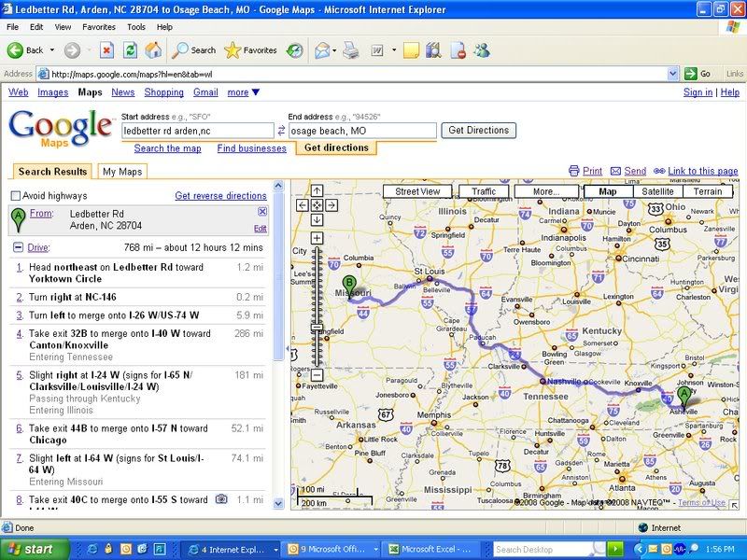Zoom in with the plus button
Screen dimensions: 747x560
coord(317,238)
